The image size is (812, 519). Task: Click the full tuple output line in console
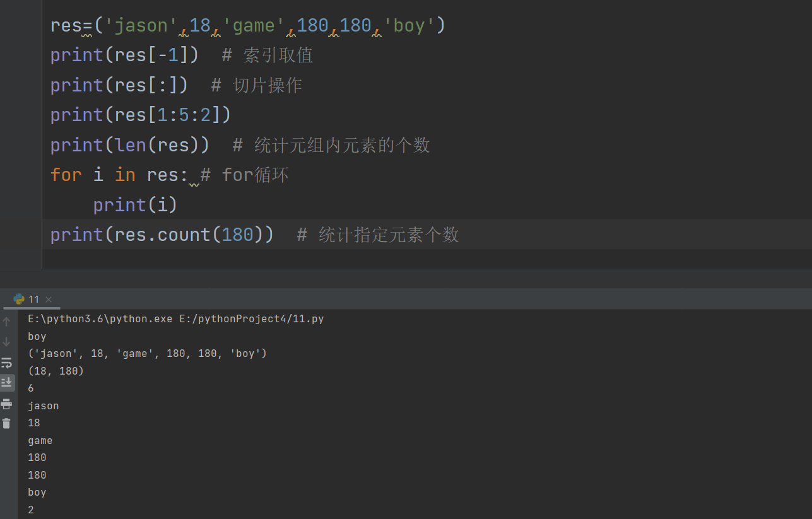tap(148, 354)
